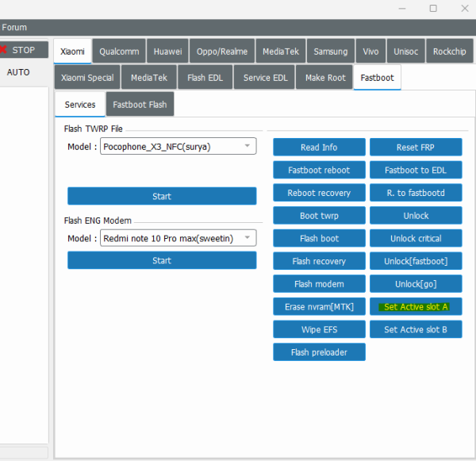This screenshot has width=476, height=461.
Task: Click the Flash modem button
Action: tap(319, 283)
